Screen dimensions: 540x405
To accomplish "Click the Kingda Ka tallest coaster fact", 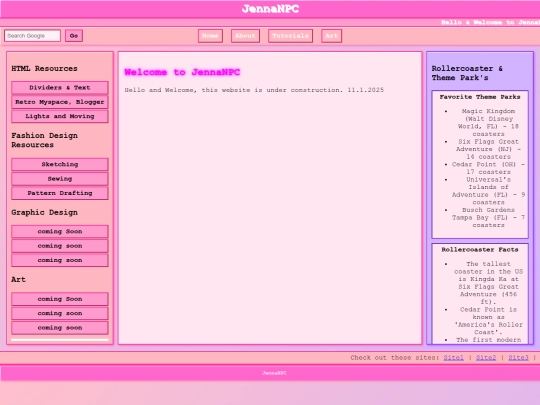I will pyautogui.click(x=488, y=283).
